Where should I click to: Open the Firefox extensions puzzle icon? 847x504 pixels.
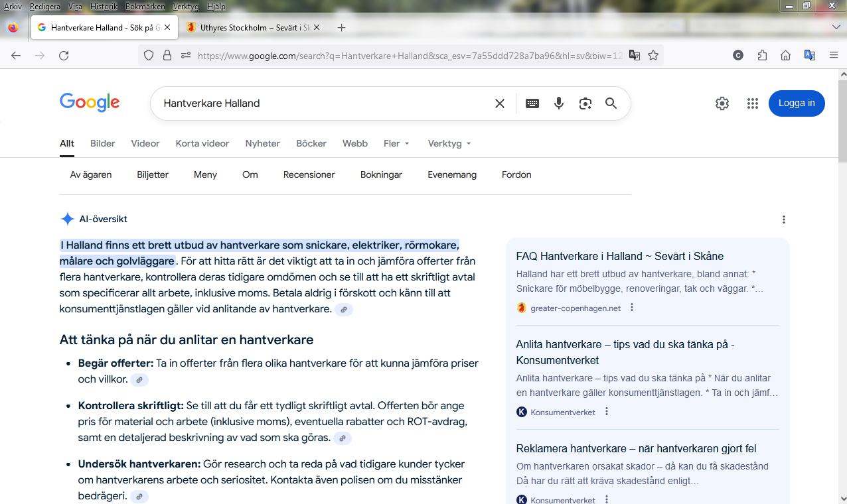pyautogui.click(x=762, y=56)
